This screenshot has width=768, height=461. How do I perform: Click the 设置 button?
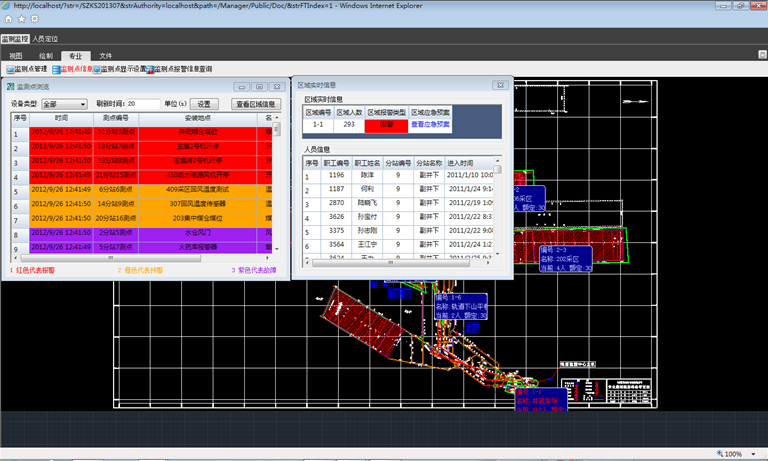pyautogui.click(x=203, y=104)
